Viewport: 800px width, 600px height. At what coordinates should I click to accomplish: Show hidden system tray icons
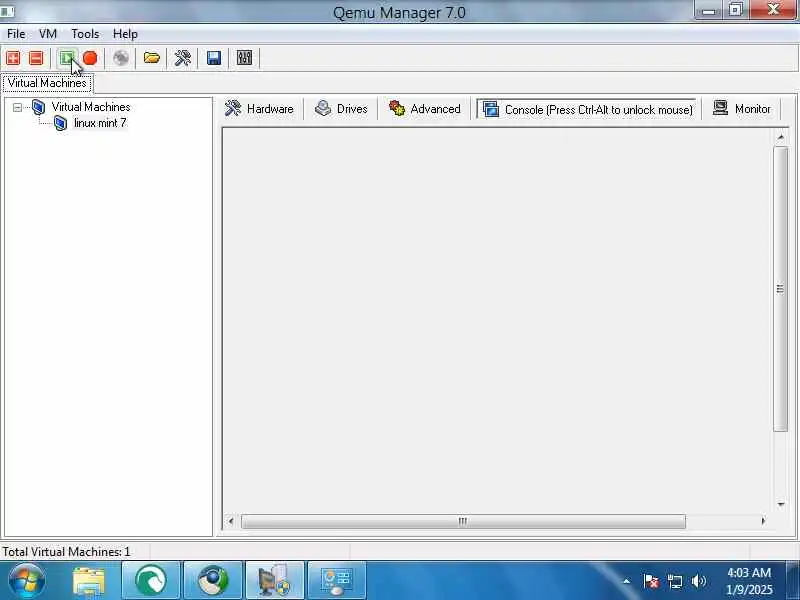point(627,581)
